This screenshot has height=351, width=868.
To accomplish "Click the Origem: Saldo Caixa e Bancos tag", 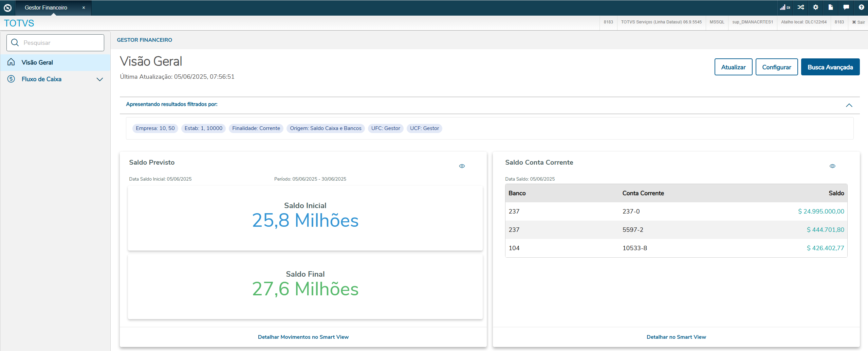I will 326,128.
